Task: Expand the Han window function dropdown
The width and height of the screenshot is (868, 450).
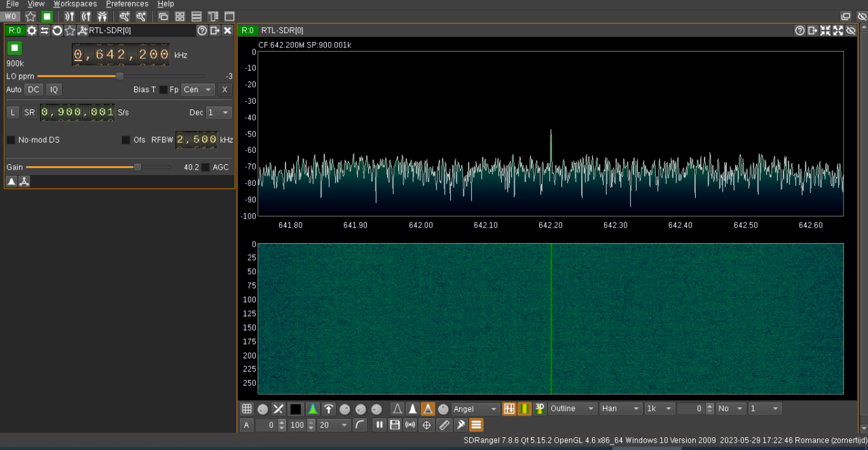Action: pyautogui.click(x=620, y=409)
